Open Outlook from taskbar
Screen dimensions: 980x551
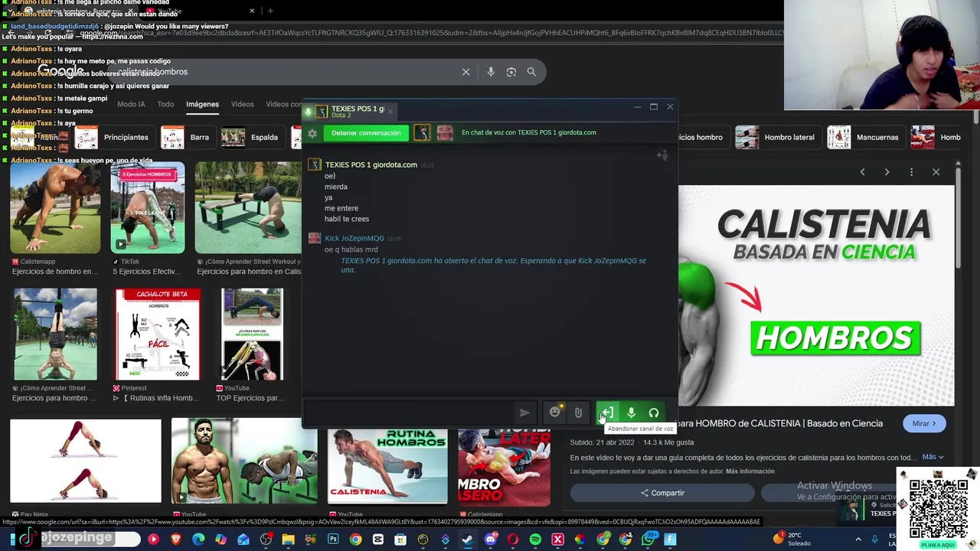coord(243,540)
